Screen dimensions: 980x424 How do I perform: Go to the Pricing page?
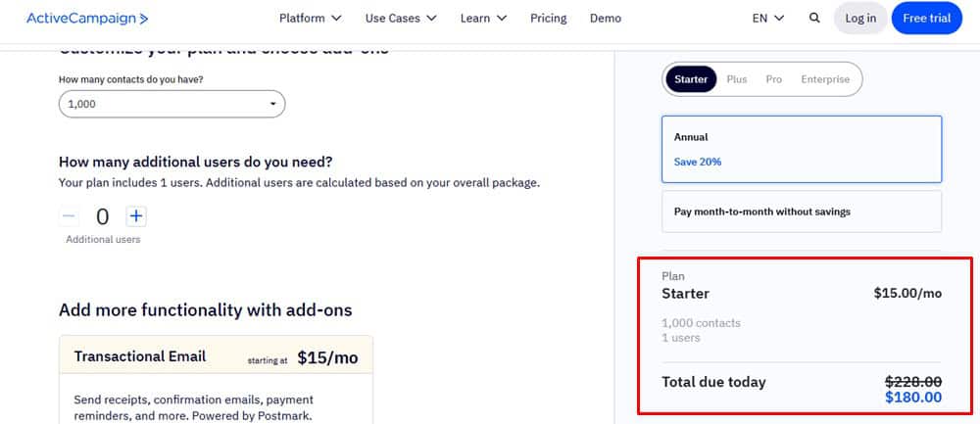[x=548, y=18]
